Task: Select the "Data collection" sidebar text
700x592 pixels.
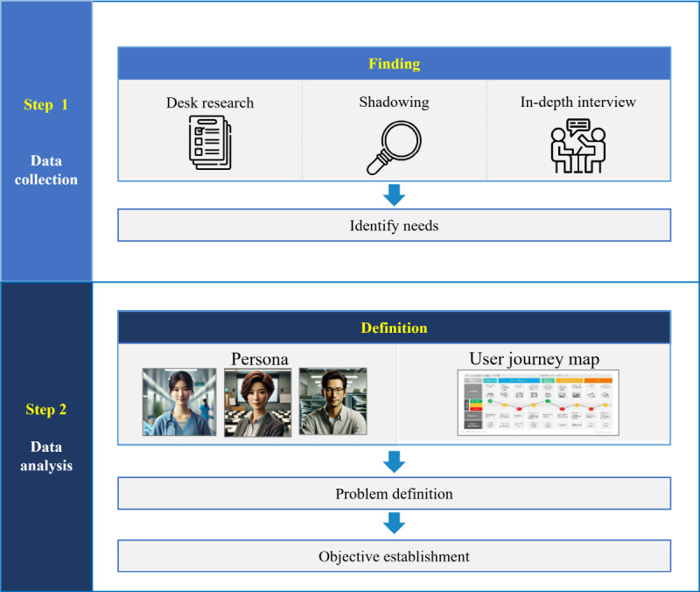Action: pyautogui.click(x=46, y=170)
